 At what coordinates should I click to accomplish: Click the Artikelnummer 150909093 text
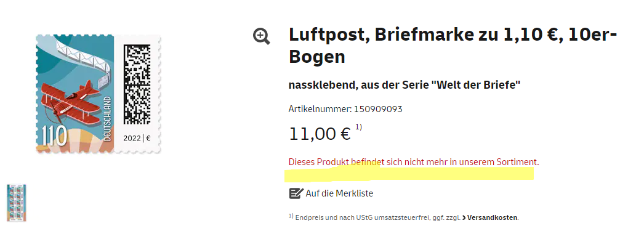tap(345, 109)
